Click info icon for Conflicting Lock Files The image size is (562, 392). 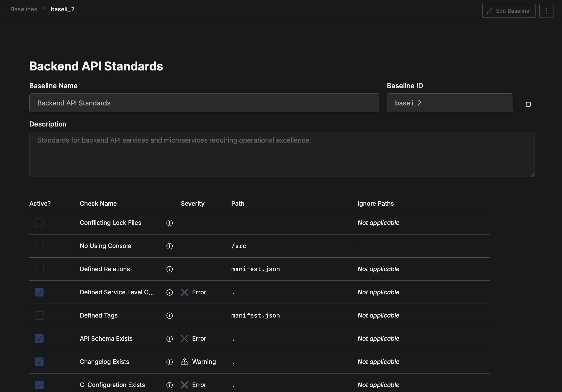(x=169, y=223)
